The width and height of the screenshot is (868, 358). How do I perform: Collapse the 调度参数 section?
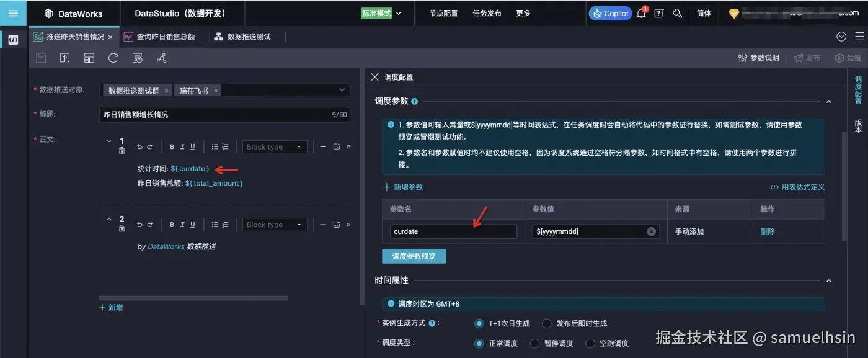pos(829,101)
